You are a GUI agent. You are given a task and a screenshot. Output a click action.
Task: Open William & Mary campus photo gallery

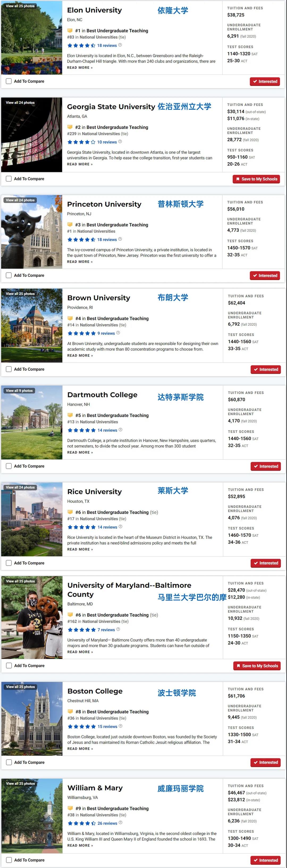coord(20,784)
